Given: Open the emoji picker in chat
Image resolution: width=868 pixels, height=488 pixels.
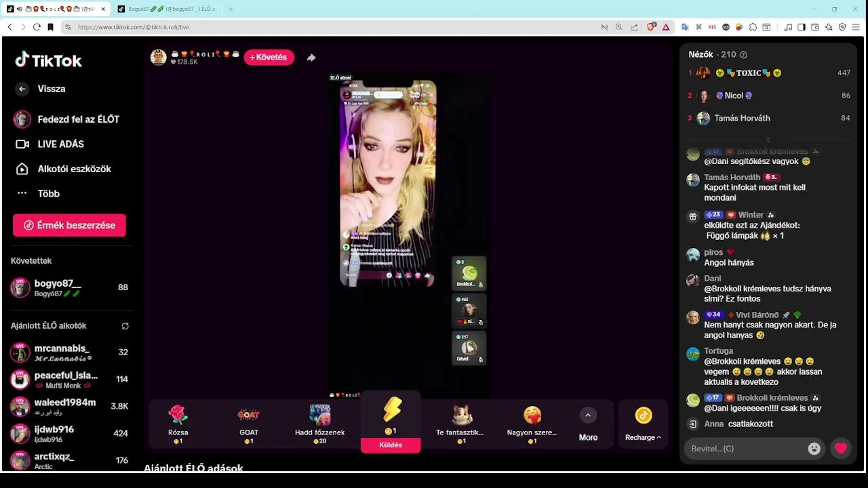Looking at the screenshot, I should point(814,449).
